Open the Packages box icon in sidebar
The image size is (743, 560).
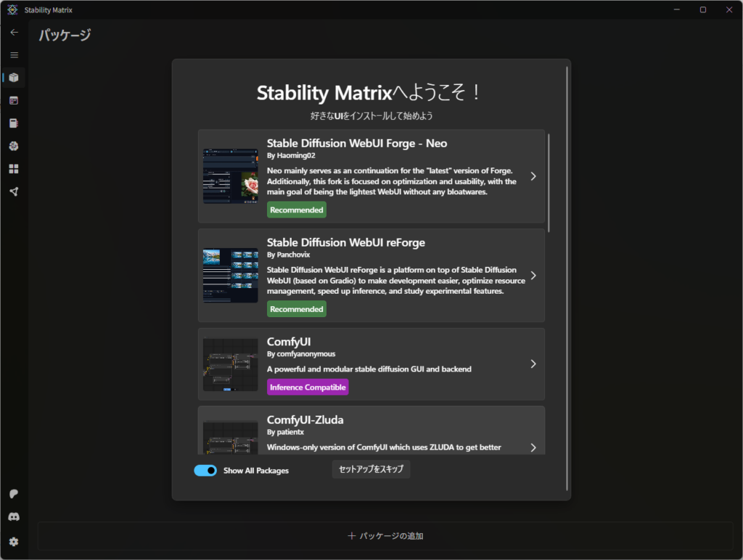14,78
